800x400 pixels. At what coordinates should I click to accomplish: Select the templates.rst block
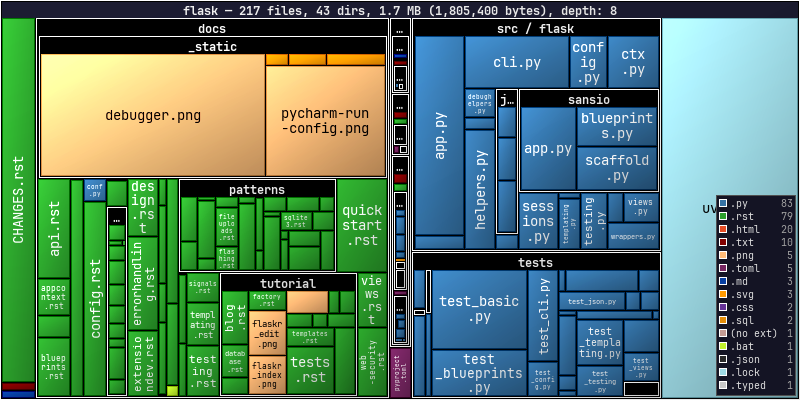310,337
